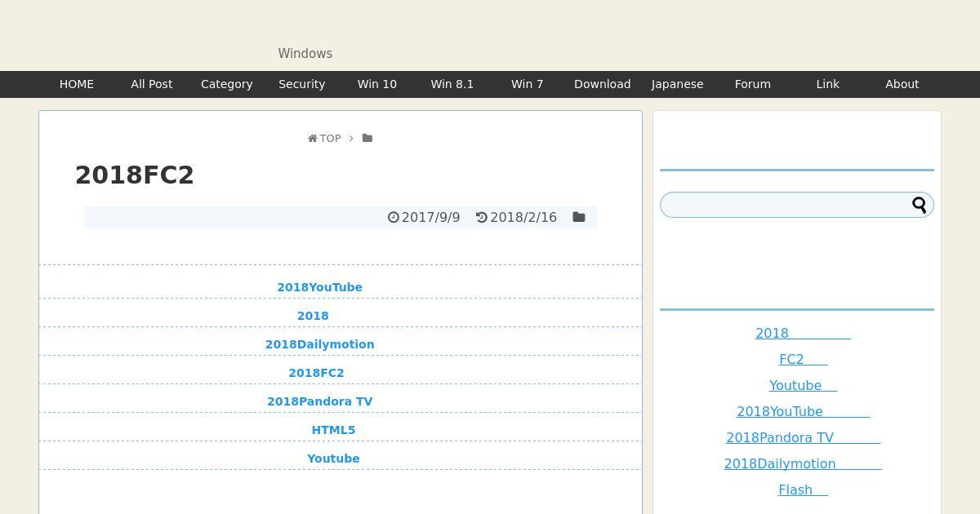Viewport: 980px width, 514px height.
Task: Click the breadcrumb chevron after TOP
Action: coord(351,139)
